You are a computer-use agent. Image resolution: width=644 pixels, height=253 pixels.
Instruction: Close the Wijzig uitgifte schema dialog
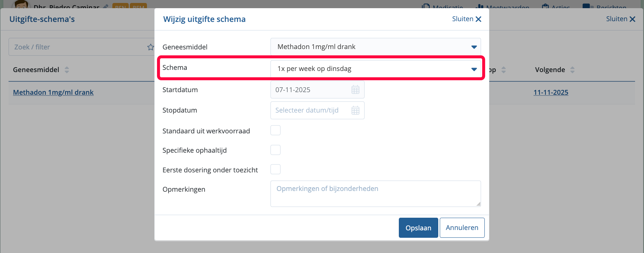467,19
